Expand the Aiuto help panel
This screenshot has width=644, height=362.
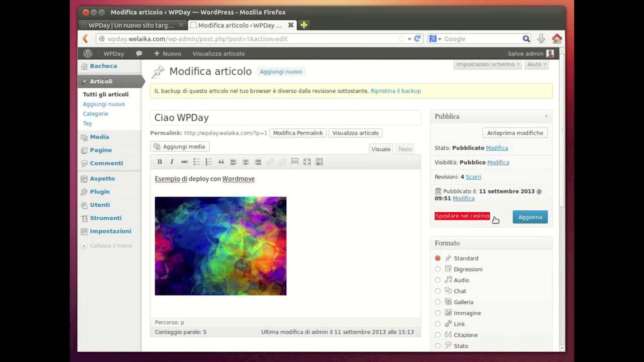pyautogui.click(x=537, y=64)
